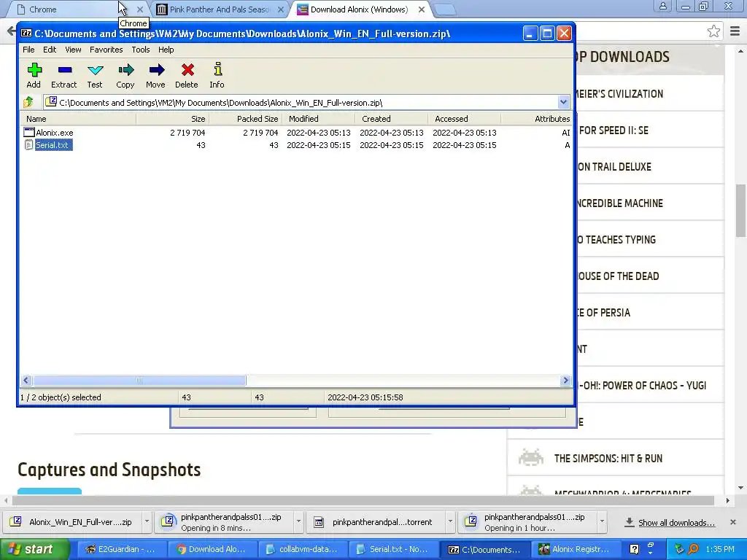The image size is (747, 560).
Task: Select the Serial.txt file name
Action: [x=53, y=145]
